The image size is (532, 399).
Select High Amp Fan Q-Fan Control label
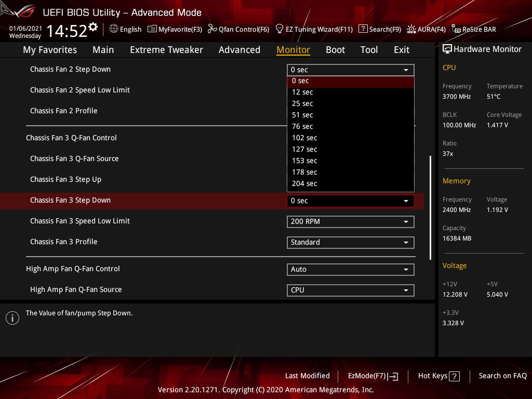point(73,269)
